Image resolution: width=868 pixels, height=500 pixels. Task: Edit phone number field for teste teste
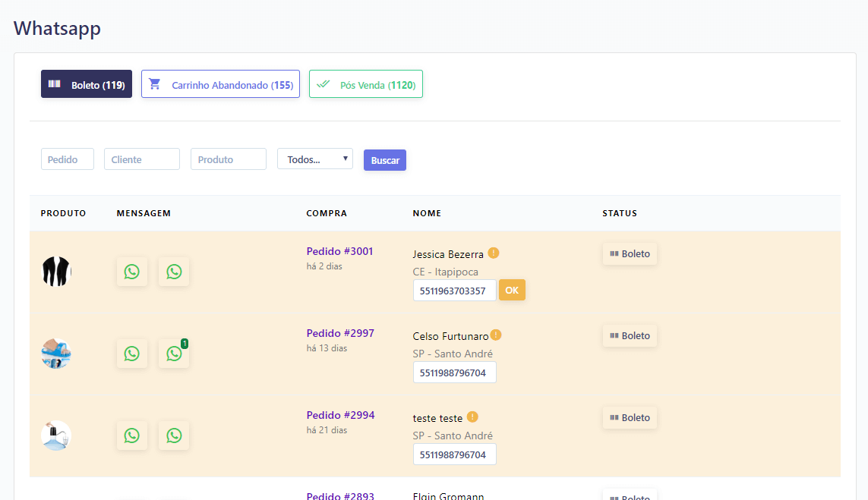pyautogui.click(x=454, y=454)
